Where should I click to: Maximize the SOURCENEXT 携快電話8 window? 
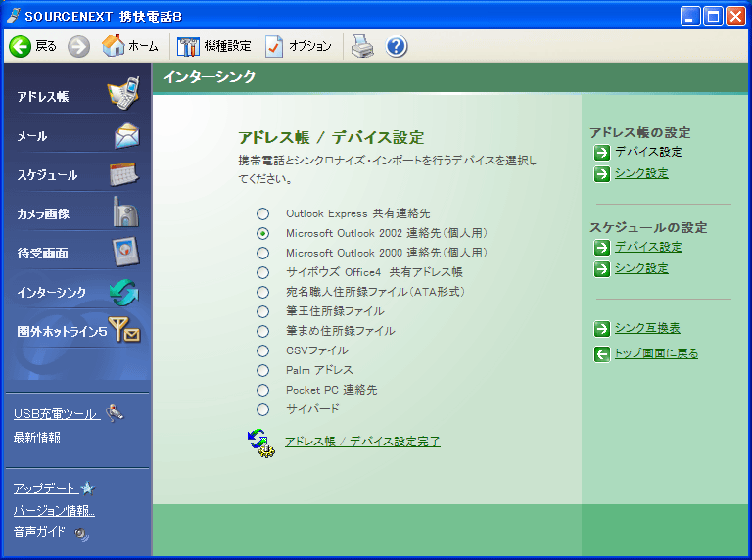pos(713,17)
